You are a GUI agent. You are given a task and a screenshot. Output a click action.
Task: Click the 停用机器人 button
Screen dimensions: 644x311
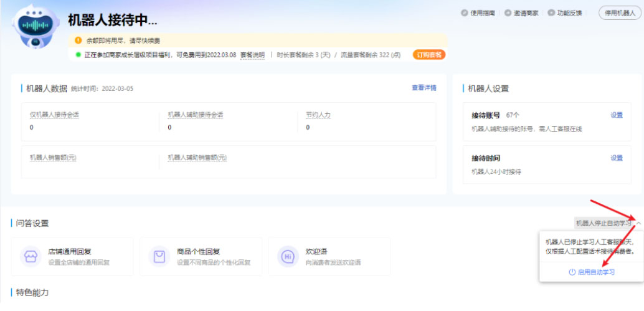coord(620,12)
